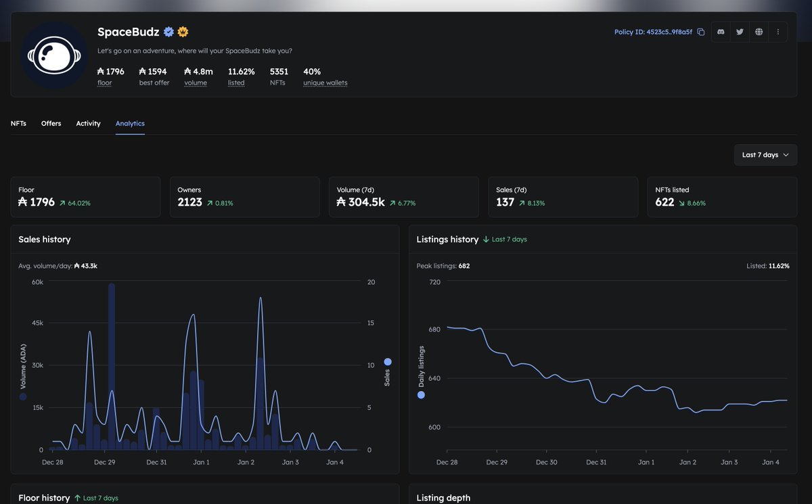This screenshot has height=504, width=812.
Task: Click the Listings history Last 7 days indicator
Action: (x=505, y=239)
